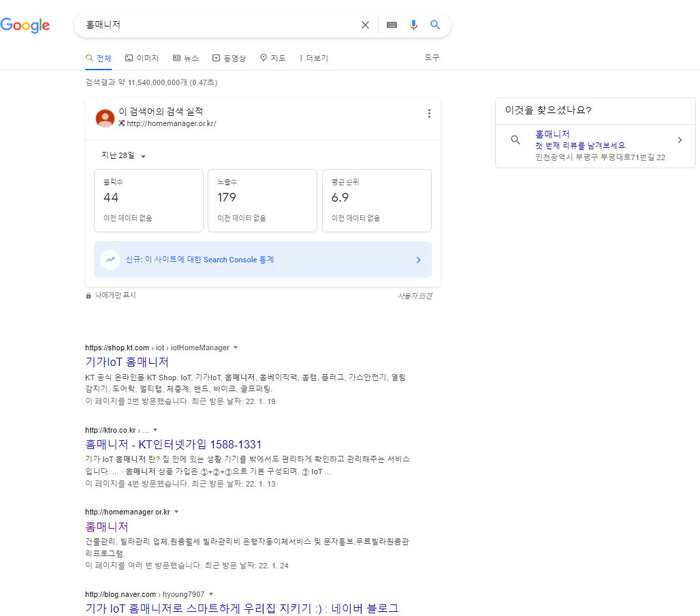The image size is (700, 616).
Task: Open 홈매니저 - KT인터넷가입 1588-1331 result
Action: point(173,445)
